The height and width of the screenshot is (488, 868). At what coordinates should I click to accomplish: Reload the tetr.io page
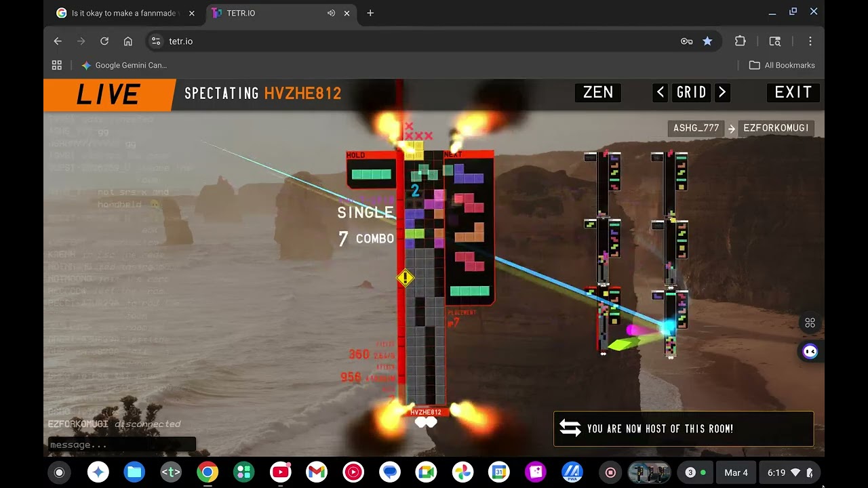[104, 41]
